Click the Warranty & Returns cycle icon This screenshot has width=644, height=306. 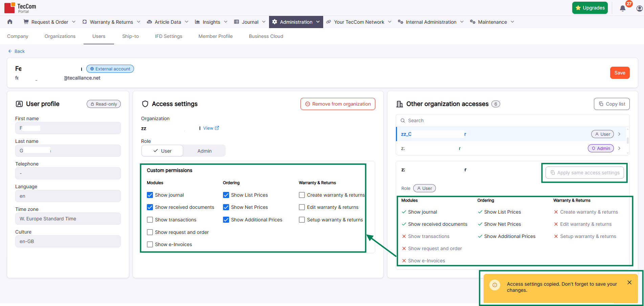85,22
